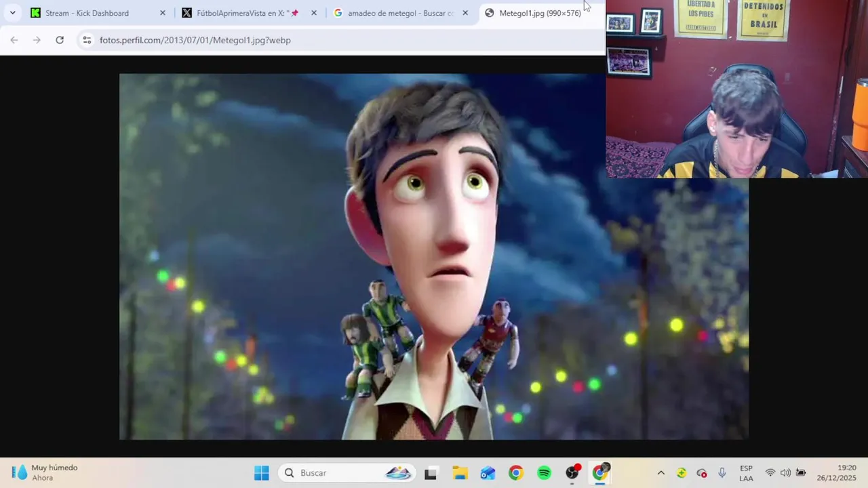Close the amadeo de metegol tab
This screenshot has width=868, height=488.
tap(465, 13)
